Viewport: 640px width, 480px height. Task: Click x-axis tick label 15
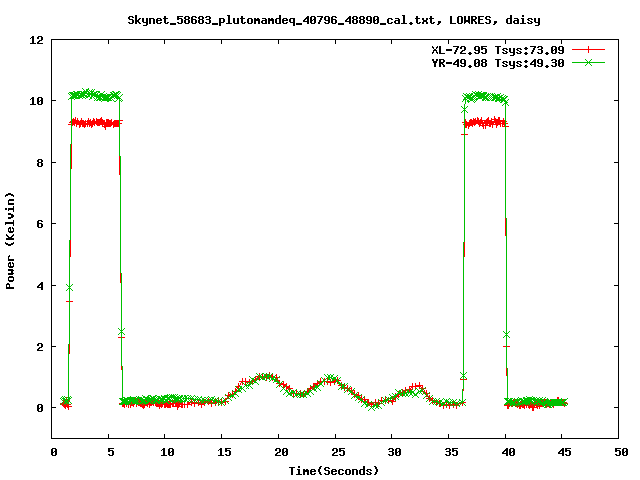(224, 452)
